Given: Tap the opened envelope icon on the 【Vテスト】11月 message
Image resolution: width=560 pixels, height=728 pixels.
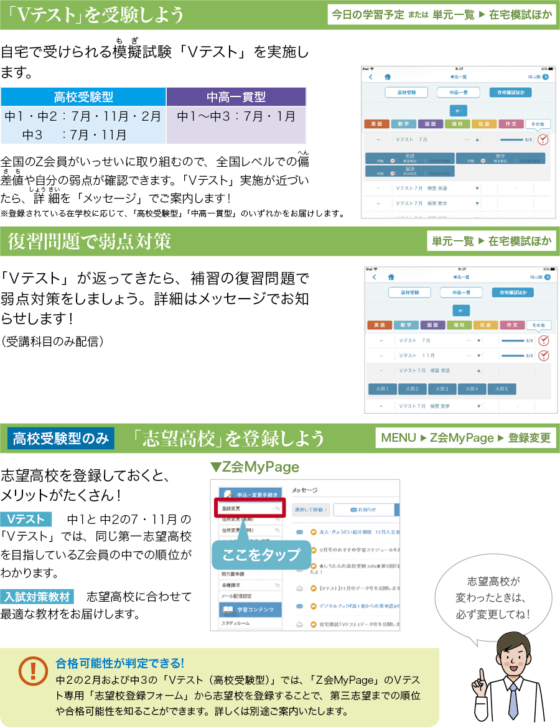Looking at the screenshot, I should pos(299,588).
